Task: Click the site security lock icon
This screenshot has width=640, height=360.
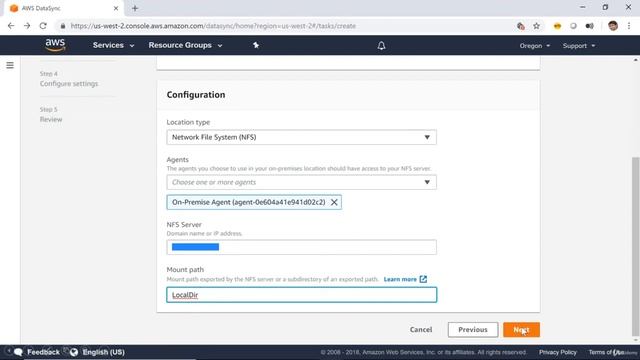Action: click(x=62, y=26)
